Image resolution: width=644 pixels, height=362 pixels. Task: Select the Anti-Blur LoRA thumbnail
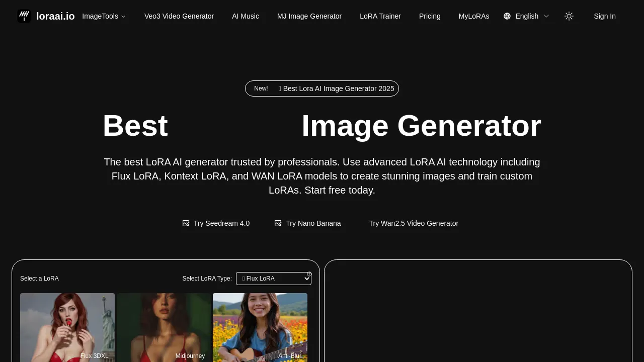[260, 327]
